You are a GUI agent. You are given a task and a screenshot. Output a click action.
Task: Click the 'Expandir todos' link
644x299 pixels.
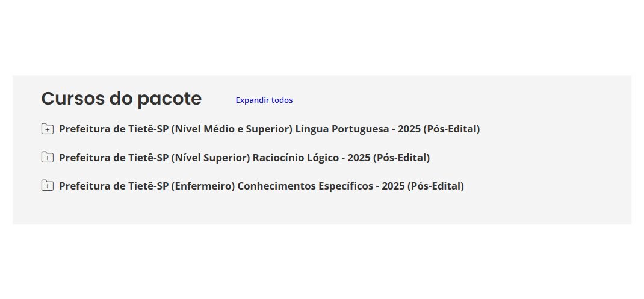(264, 100)
